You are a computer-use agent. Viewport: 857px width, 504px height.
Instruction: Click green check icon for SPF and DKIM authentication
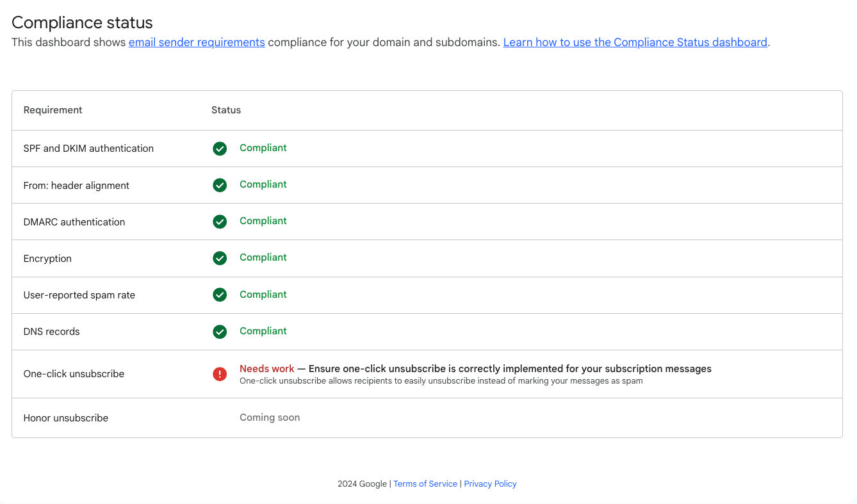point(220,149)
